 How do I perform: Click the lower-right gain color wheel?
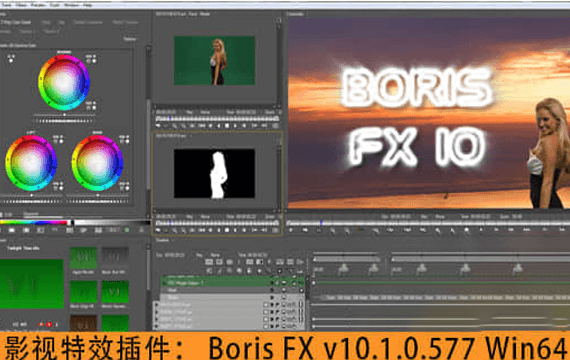click(97, 163)
